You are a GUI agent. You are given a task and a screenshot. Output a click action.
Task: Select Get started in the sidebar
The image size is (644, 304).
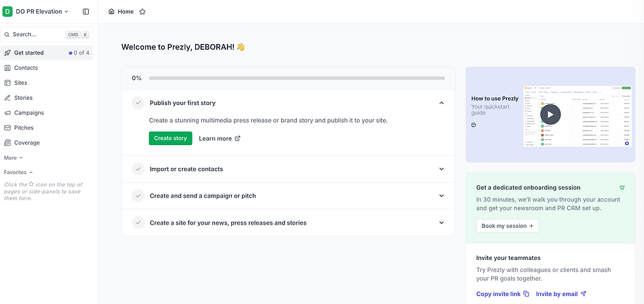29,53
